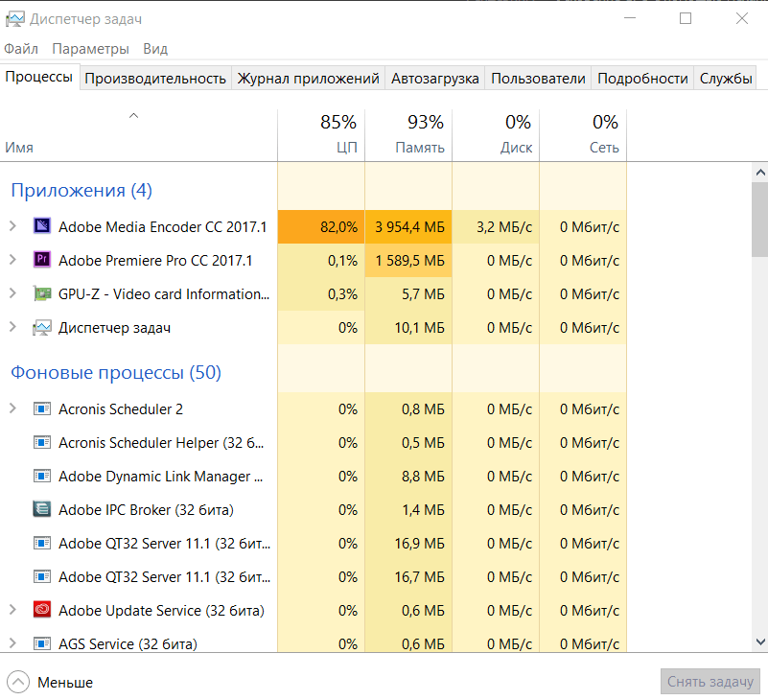Select the Acronis Scheduler Helper process name
Image resolution: width=768 pixels, height=700 pixels.
[161, 443]
